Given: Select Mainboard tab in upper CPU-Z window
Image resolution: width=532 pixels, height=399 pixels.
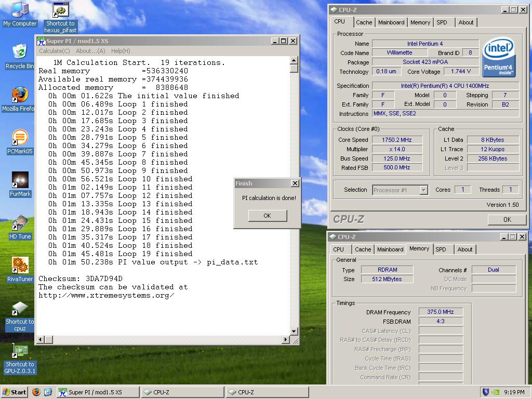Looking at the screenshot, I should [x=391, y=22].
